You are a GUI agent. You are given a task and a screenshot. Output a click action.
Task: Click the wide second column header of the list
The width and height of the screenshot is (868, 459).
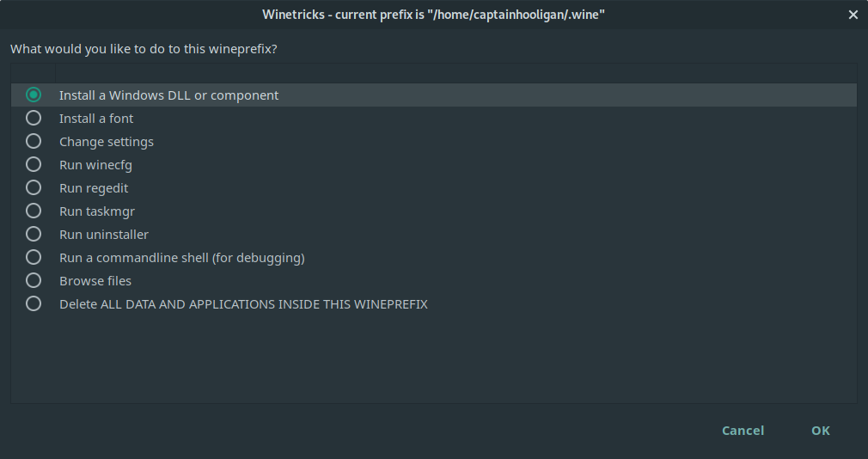[456, 73]
